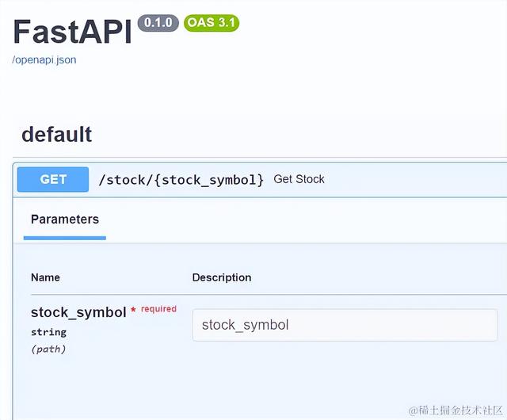Focus the stock_symbol input field
This screenshot has width=507, height=420.
point(343,325)
